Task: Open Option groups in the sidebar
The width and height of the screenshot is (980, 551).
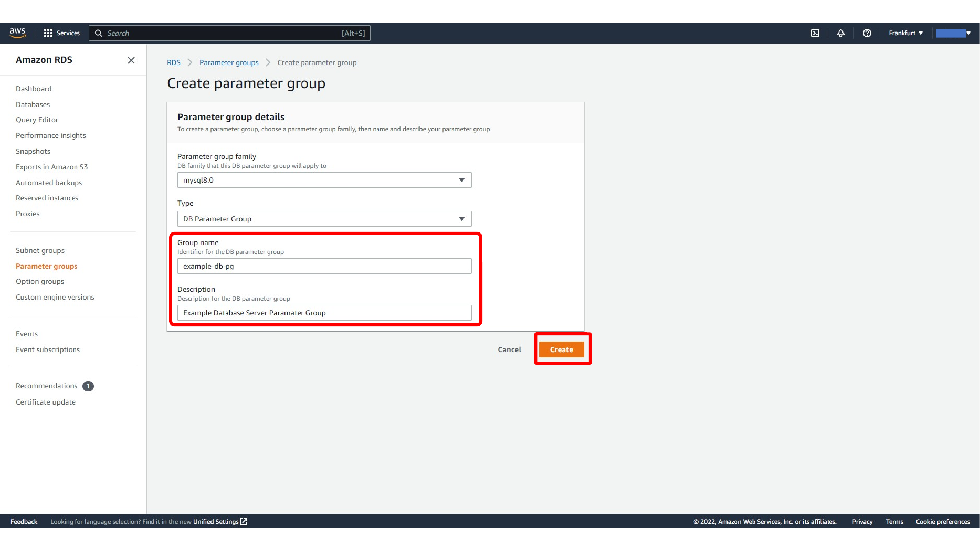Action: [x=40, y=281]
